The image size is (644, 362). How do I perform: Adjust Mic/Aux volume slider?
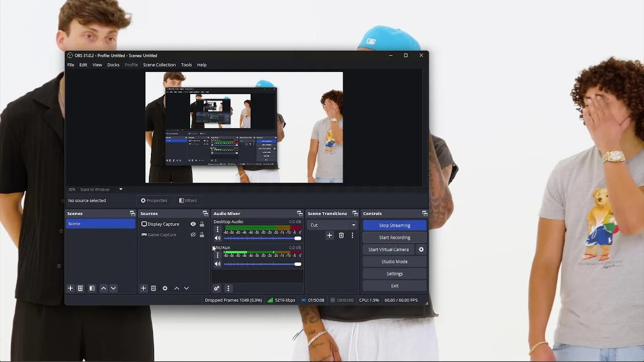pos(262,264)
